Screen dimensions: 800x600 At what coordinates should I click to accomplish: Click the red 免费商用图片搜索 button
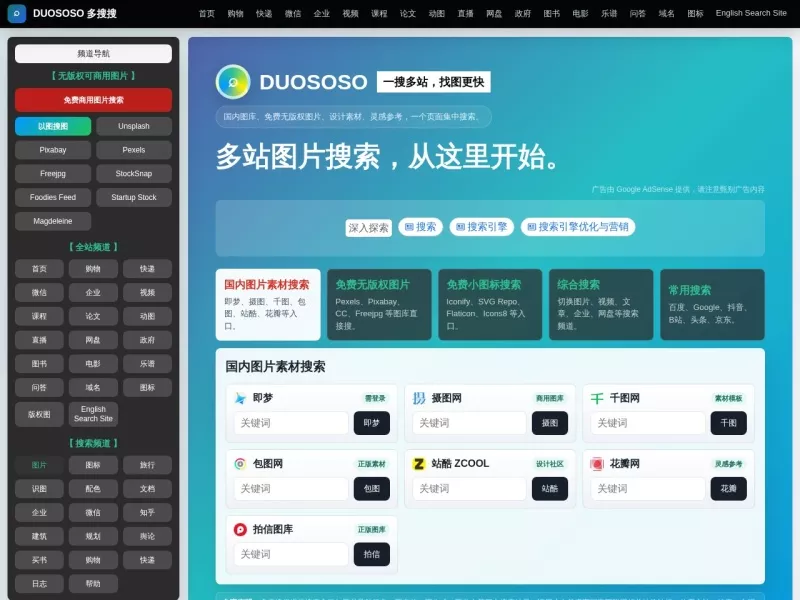(93, 100)
